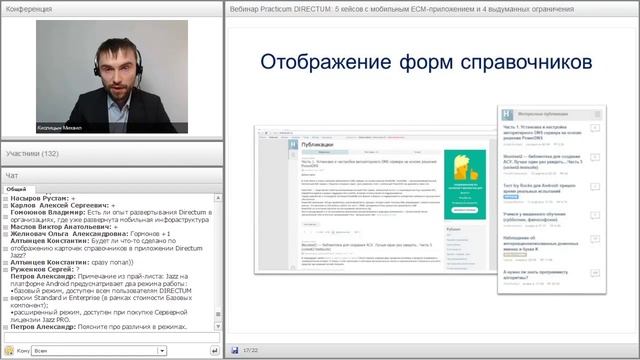Click the chat scrollbar thumb
The width and height of the screenshot is (640, 360).
[218, 314]
